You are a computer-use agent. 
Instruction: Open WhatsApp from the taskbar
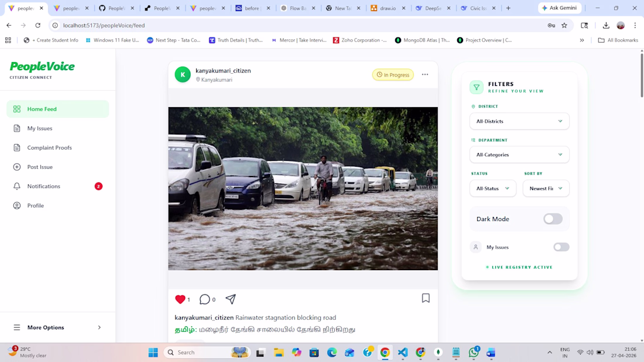[474, 352]
